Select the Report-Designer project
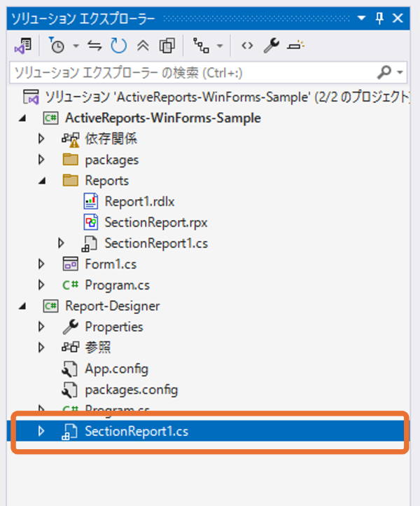The width and height of the screenshot is (420, 506). pos(112,306)
